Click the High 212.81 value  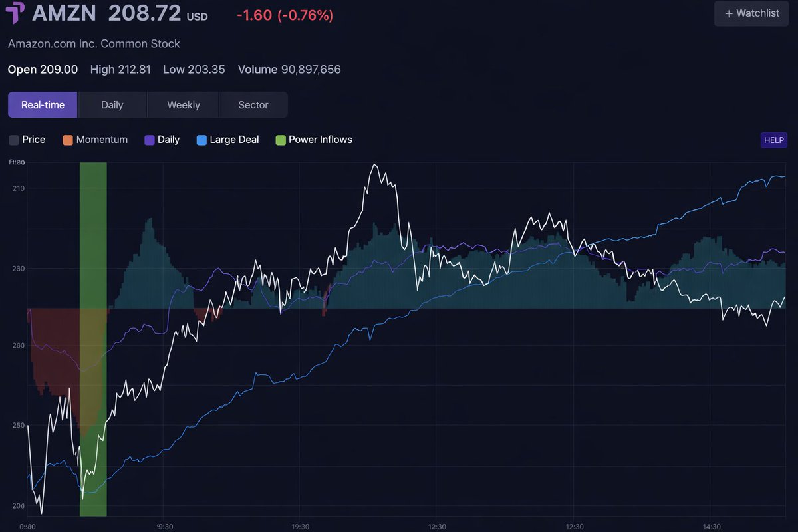pyautogui.click(x=120, y=70)
